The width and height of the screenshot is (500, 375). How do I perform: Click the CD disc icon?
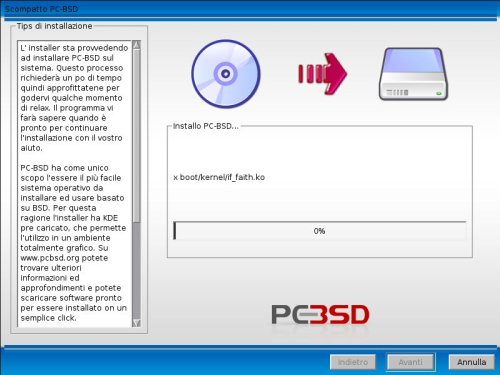coord(226,74)
